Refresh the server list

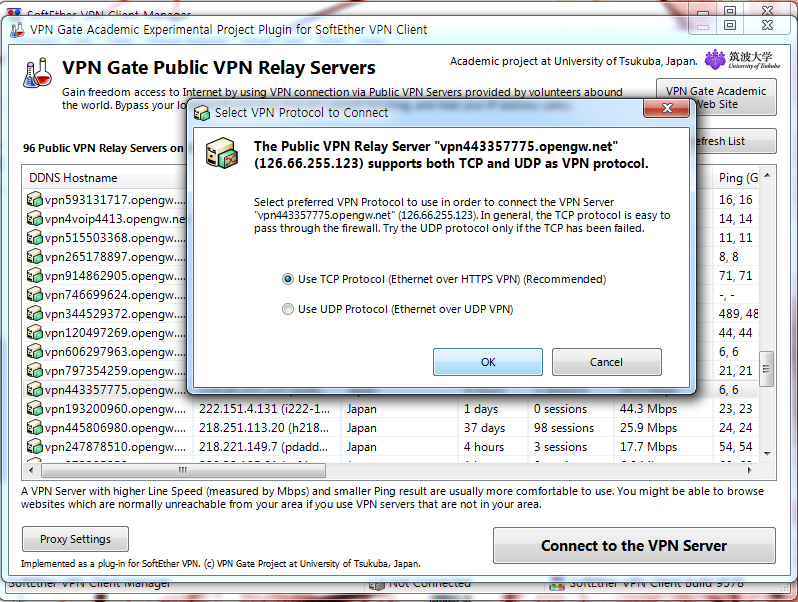coord(734,141)
